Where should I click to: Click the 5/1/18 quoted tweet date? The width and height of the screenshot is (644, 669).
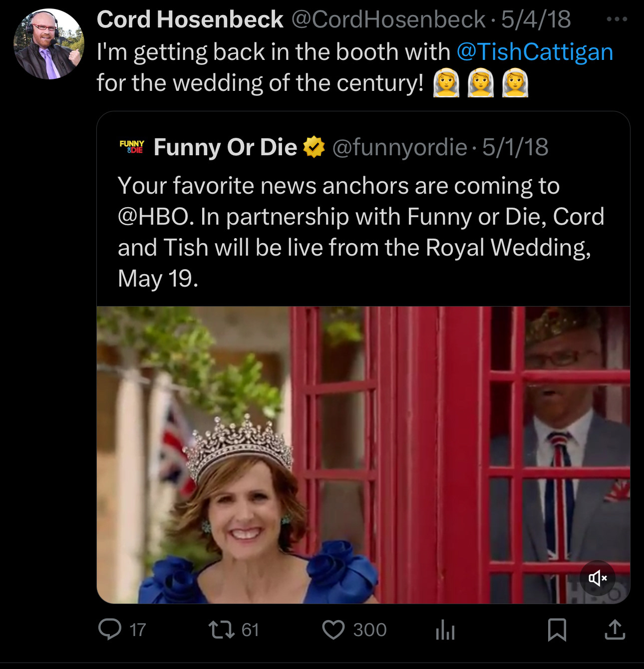(x=515, y=147)
